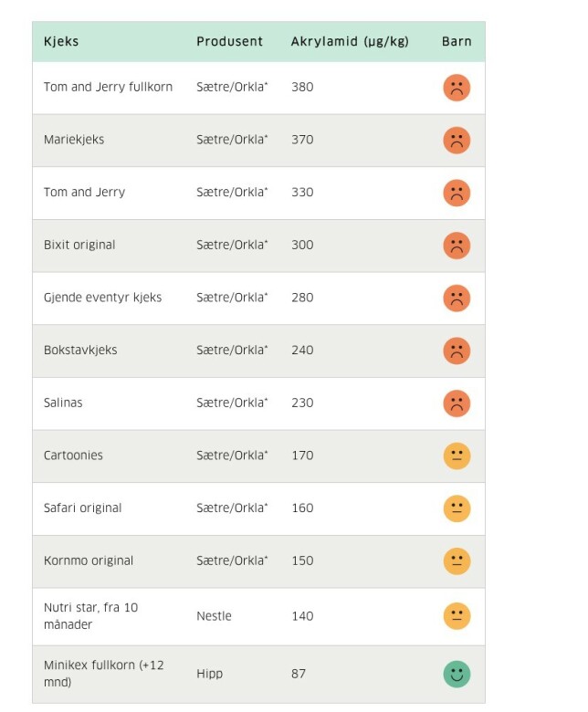Click the neutral face next to Nutri star
This screenshot has height=712, width=588.
point(457,616)
